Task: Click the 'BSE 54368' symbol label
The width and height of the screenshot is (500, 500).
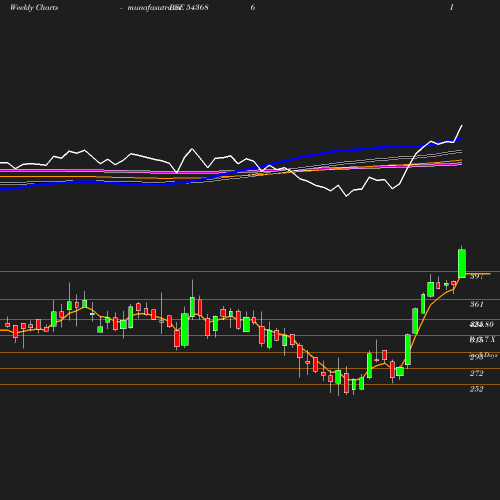Action: point(189,8)
